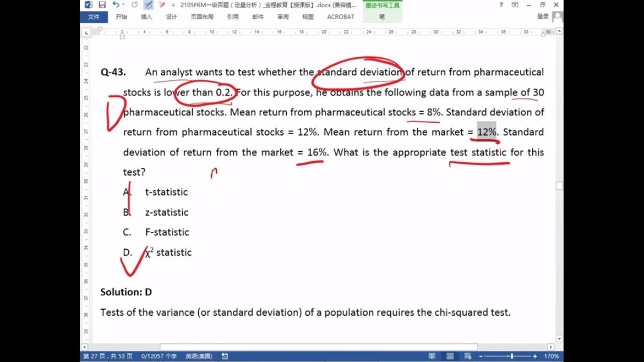
Task: Open the 视图 (View) tab
Action: coord(308,17)
